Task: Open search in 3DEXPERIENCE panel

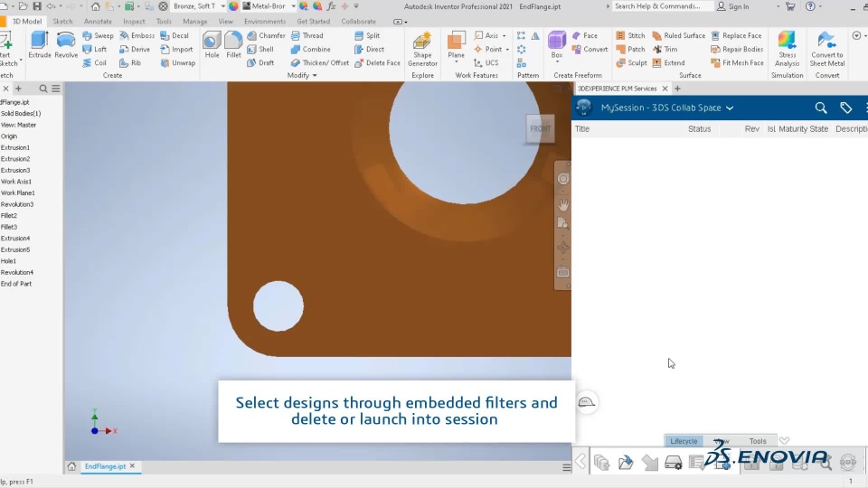Action: 821,108
